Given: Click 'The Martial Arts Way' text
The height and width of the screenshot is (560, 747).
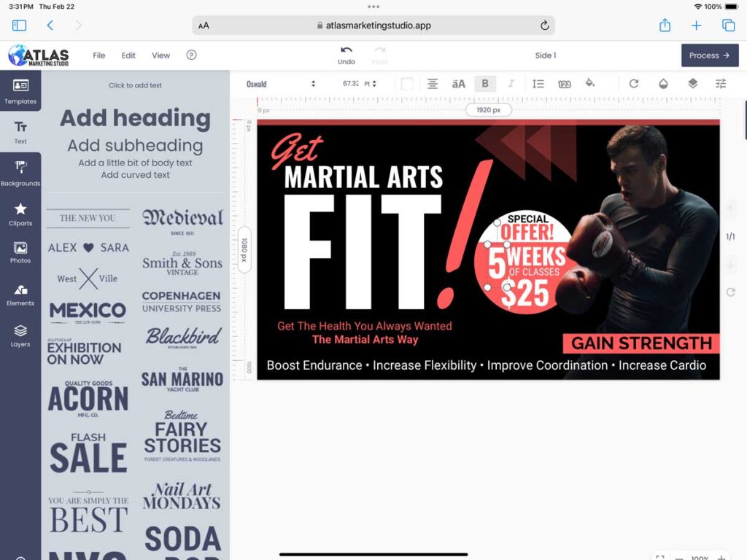Looking at the screenshot, I should 365,340.
